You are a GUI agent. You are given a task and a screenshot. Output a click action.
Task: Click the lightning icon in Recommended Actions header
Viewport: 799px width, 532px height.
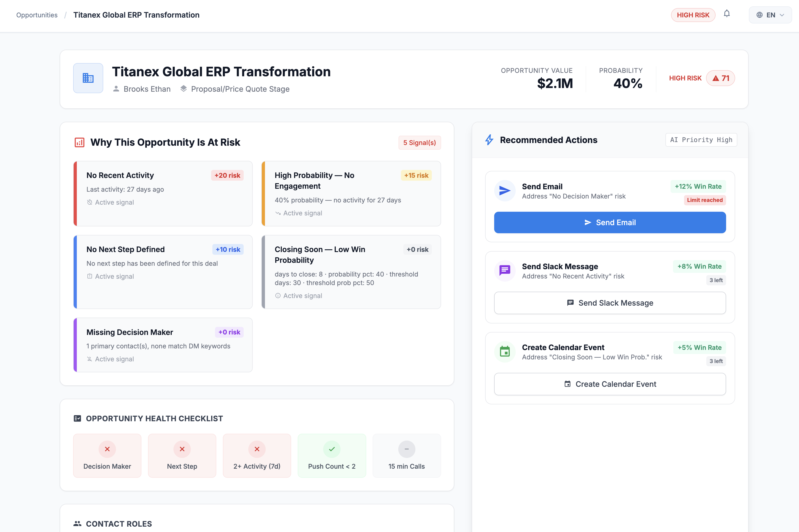(489, 139)
